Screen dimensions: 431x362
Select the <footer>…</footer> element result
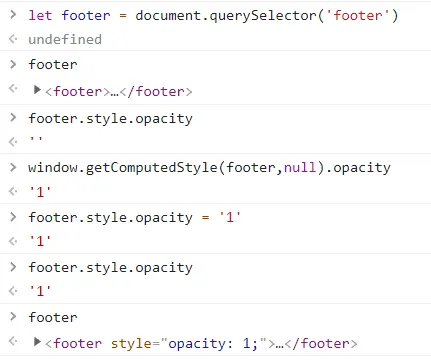118,92
